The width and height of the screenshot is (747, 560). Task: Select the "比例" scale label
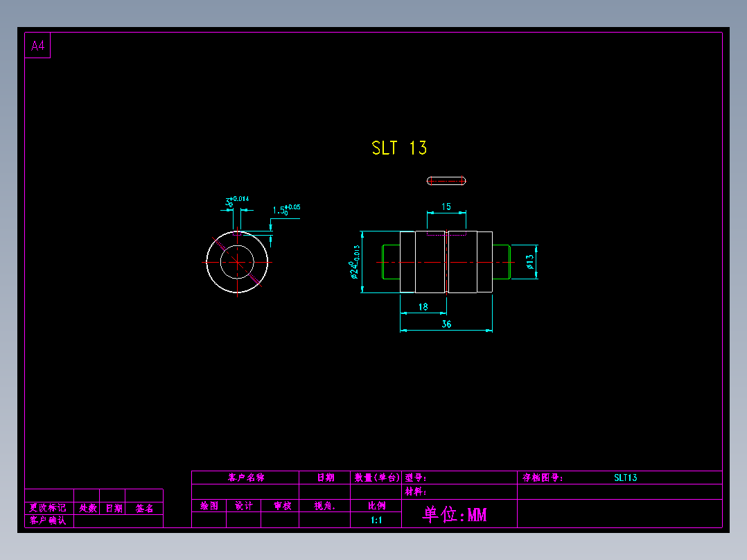376,506
